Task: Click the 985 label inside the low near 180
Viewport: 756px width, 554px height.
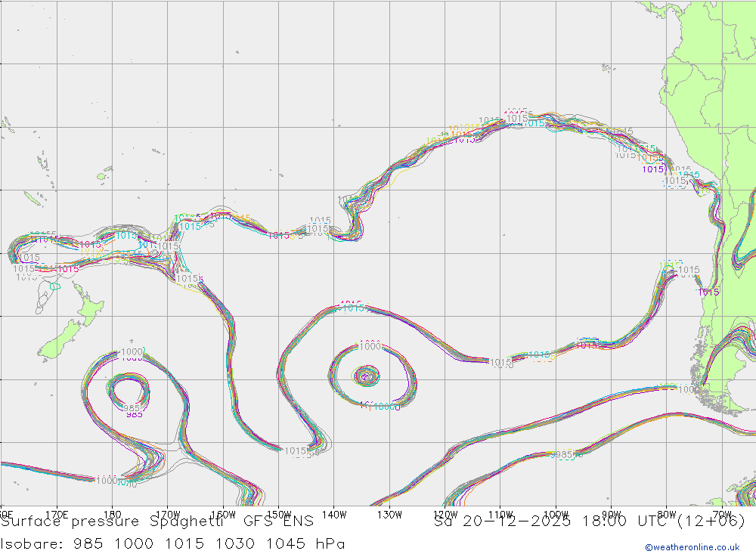Action: 132,409
